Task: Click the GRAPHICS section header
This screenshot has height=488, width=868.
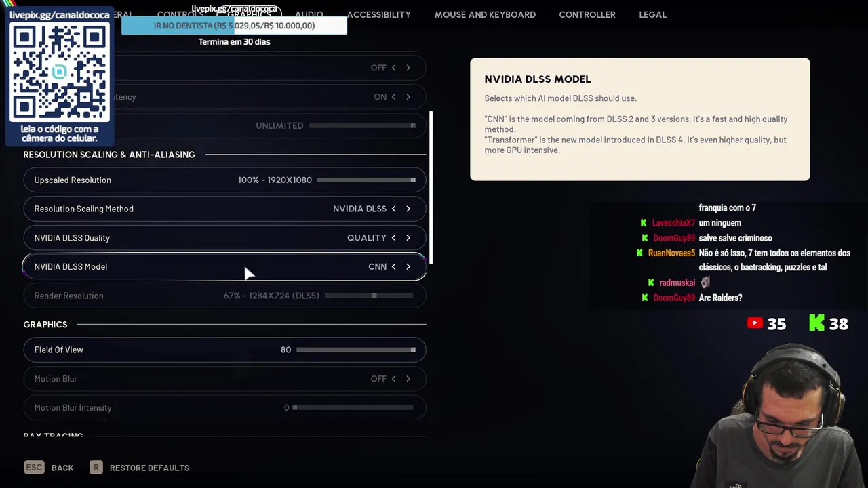Action: [x=45, y=325]
